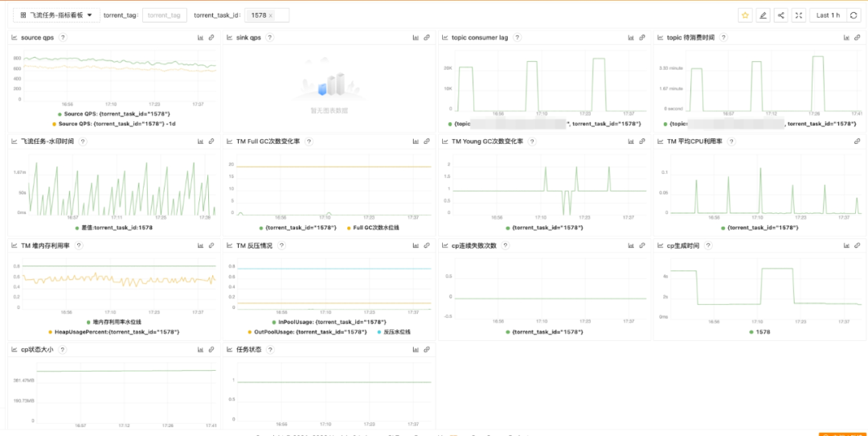Show help icon for cp生成时间
This screenshot has height=436, width=868.
[x=709, y=245]
